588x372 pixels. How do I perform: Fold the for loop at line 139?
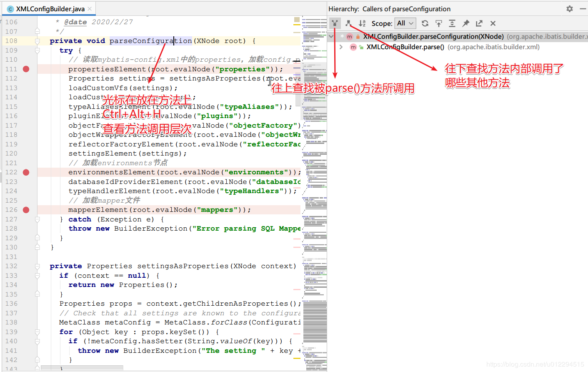click(37, 332)
